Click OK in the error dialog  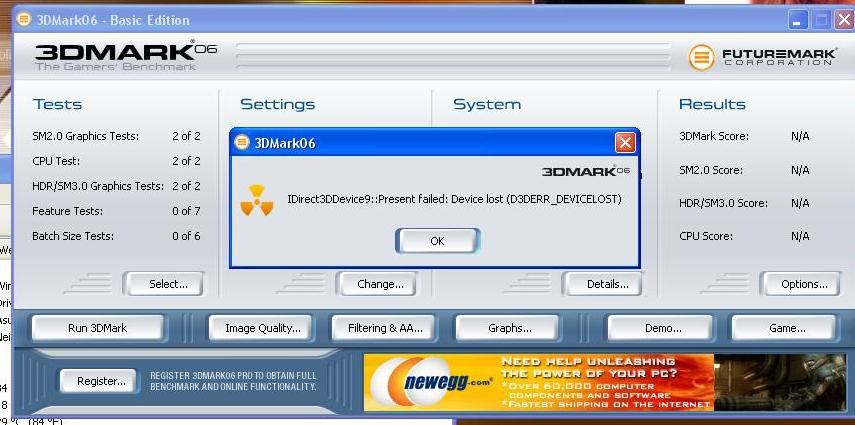tap(437, 241)
